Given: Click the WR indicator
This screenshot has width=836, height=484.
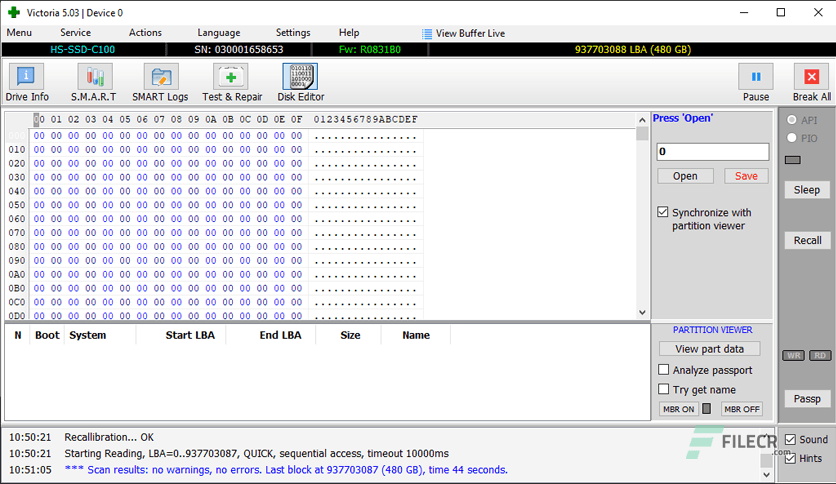Looking at the screenshot, I should (793, 356).
